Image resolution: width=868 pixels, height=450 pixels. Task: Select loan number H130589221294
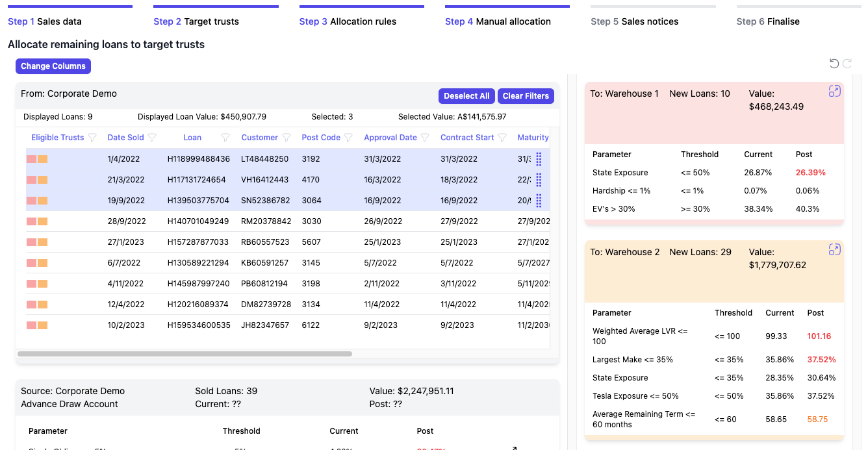(198, 263)
